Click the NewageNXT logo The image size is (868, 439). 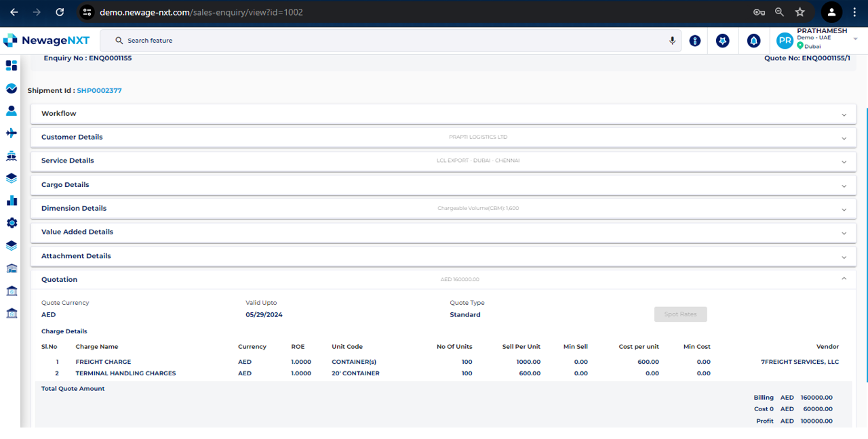(x=46, y=41)
